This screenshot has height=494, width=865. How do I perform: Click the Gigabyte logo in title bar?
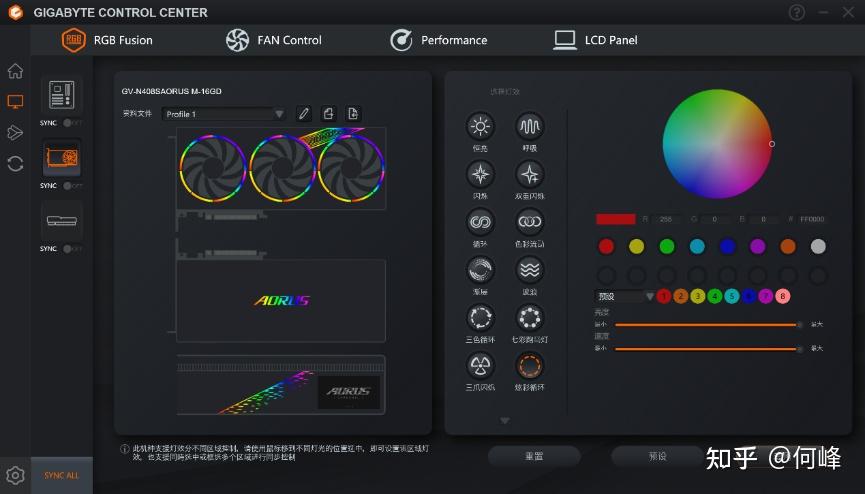pos(15,12)
